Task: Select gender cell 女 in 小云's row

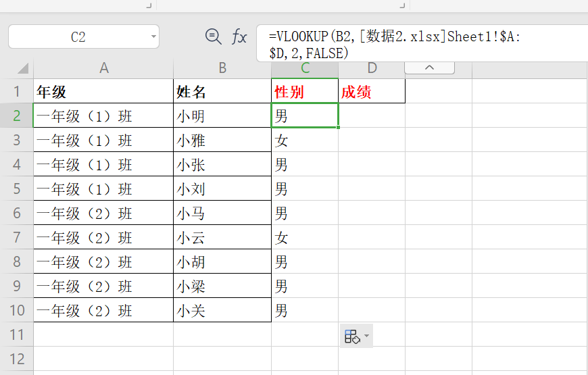Action: pos(305,237)
